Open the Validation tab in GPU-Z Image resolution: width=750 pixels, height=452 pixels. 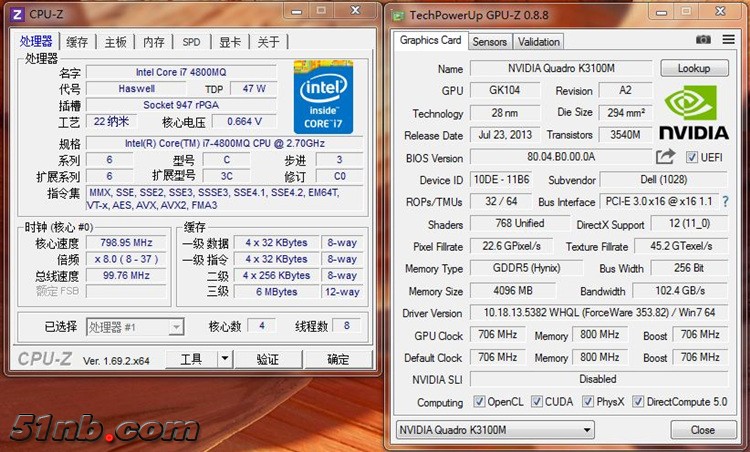coord(539,42)
